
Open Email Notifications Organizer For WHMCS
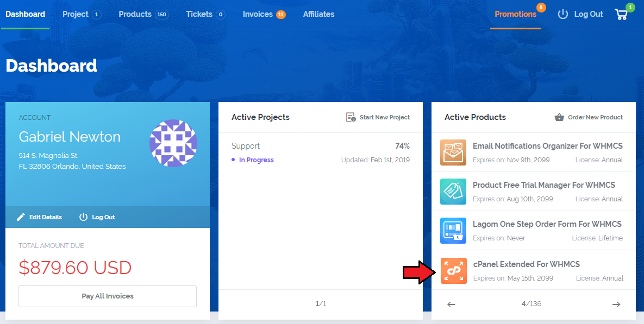[547, 146]
